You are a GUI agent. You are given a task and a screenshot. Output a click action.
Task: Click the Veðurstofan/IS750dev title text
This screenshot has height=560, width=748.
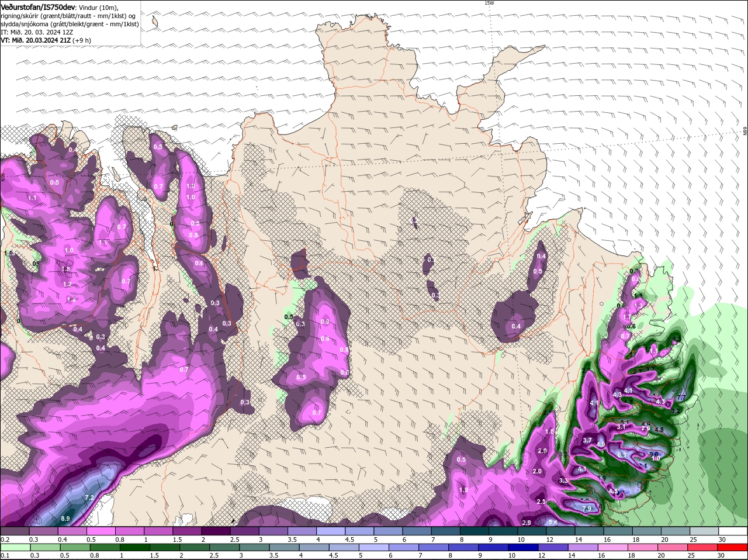(x=38, y=6)
